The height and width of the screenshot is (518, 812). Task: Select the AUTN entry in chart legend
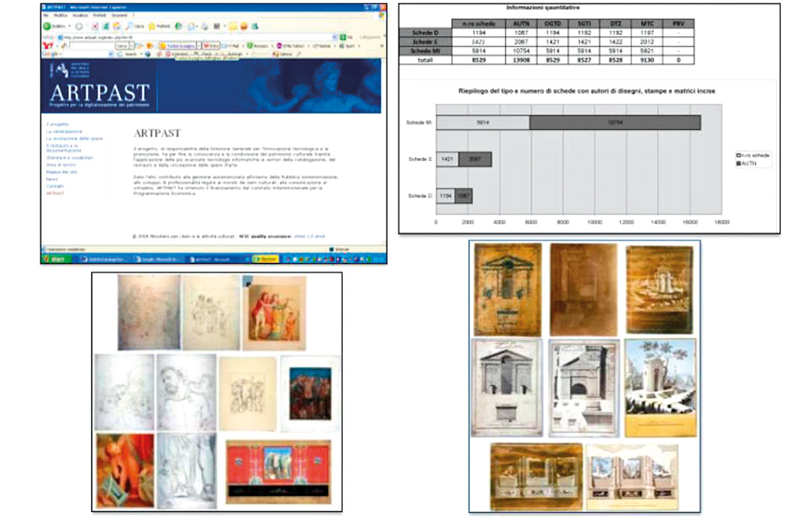click(x=746, y=163)
